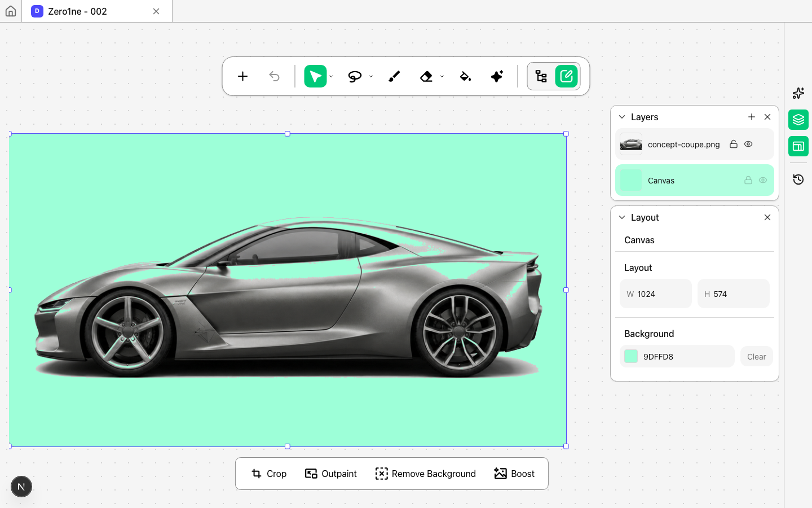
Task: Click the car image on the canvas
Action: pyautogui.click(x=288, y=298)
